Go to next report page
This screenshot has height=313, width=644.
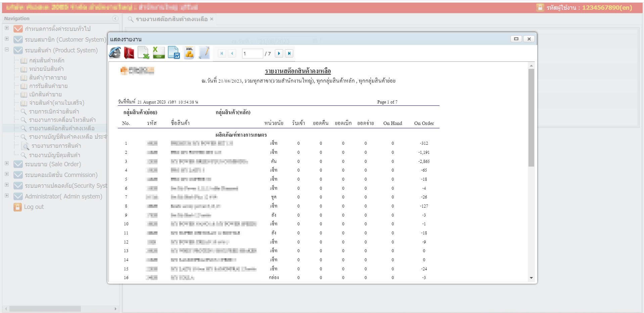click(x=279, y=53)
